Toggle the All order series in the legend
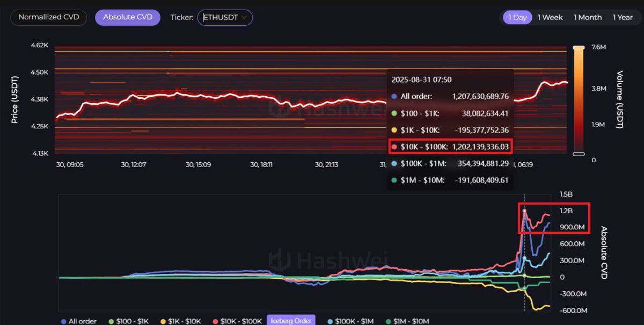This screenshot has height=325, width=644. tap(78, 321)
